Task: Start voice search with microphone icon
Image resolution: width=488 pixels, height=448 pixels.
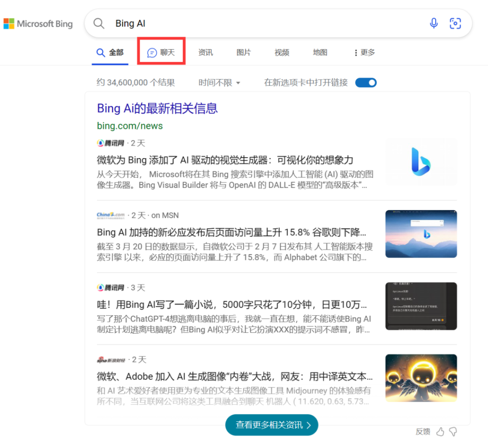Action: 434,23
